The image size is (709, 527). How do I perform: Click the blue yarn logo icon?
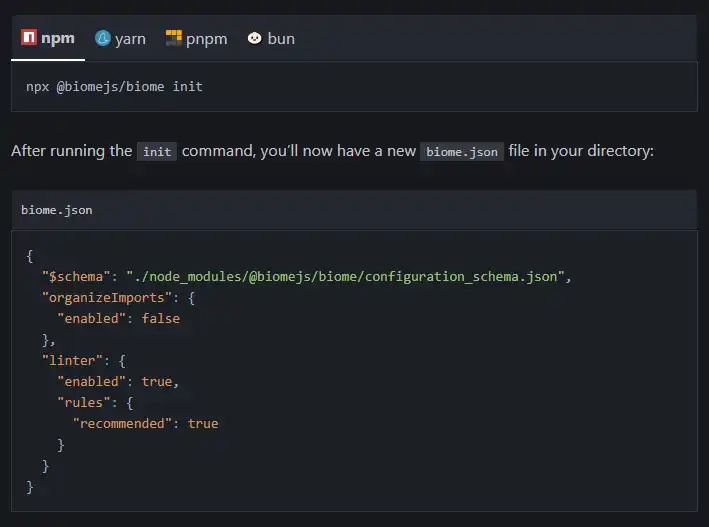103,38
